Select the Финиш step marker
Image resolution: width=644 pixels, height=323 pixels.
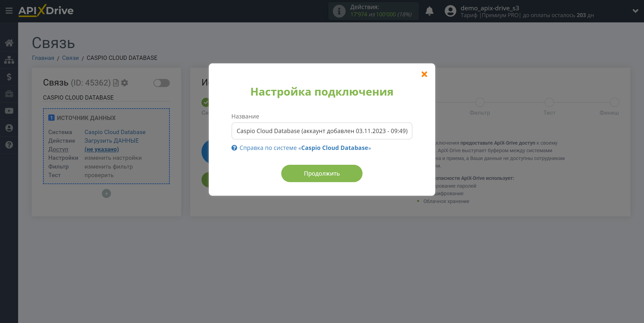pyautogui.click(x=614, y=102)
